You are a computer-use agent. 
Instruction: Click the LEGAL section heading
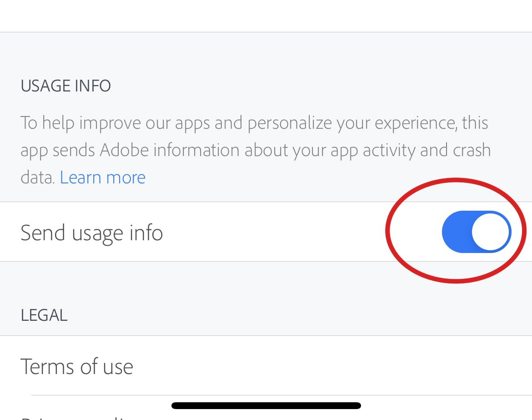[x=44, y=315]
